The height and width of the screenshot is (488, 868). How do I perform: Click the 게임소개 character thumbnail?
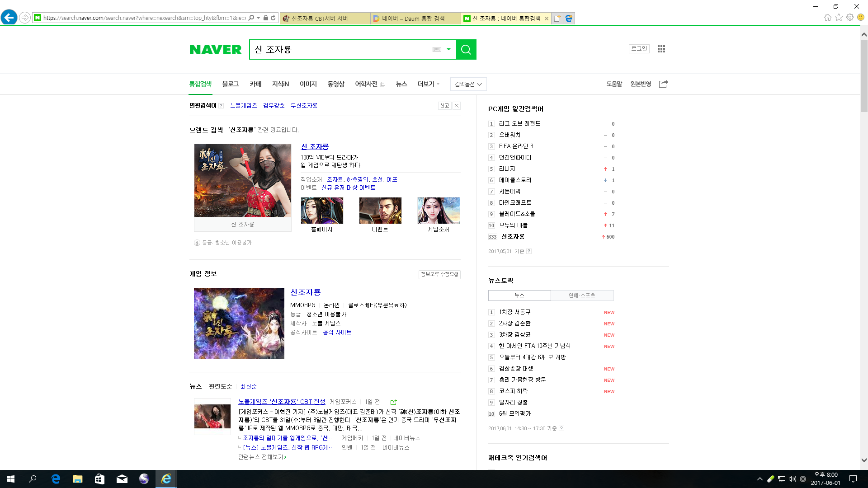[x=439, y=211]
